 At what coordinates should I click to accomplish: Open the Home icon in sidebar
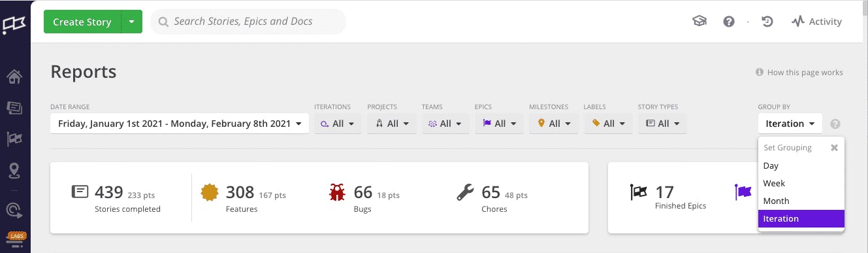[x=14, y=76]
